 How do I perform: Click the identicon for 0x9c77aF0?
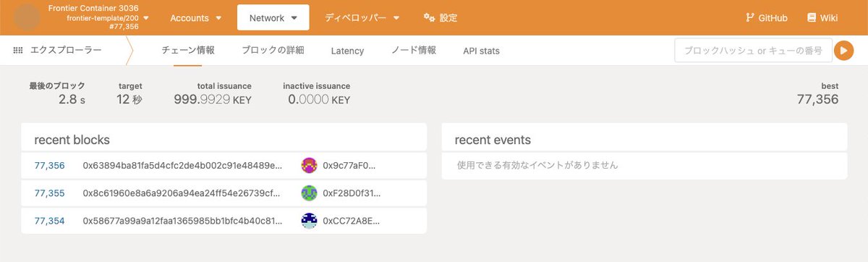point(310,166)
